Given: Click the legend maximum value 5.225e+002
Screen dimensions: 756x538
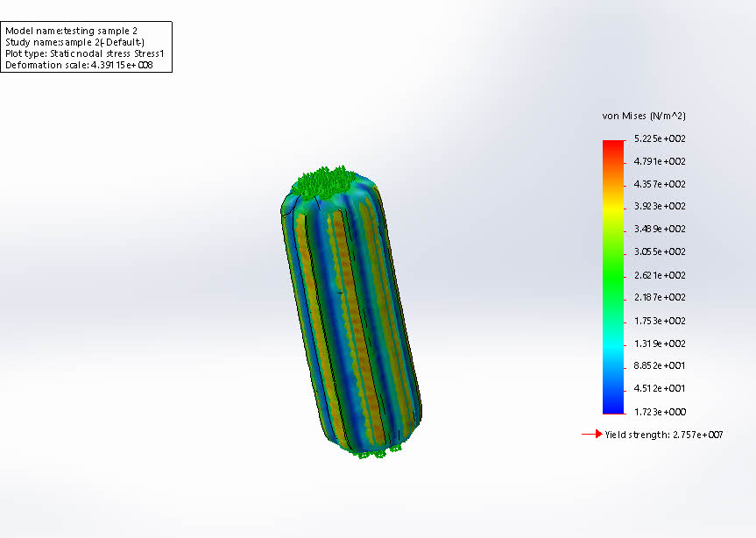Looking at the screenshot, I should click(660, 138).
